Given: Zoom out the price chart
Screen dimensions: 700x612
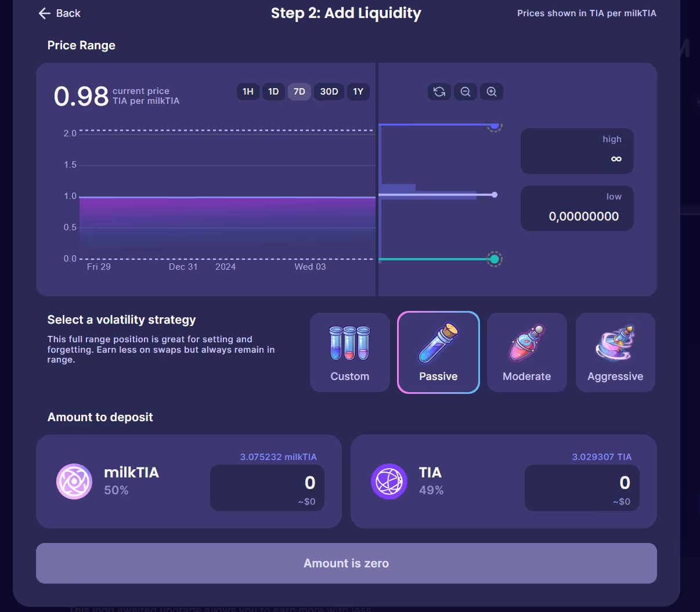Looking at the screenshot, I should click(x=466, y=92).
